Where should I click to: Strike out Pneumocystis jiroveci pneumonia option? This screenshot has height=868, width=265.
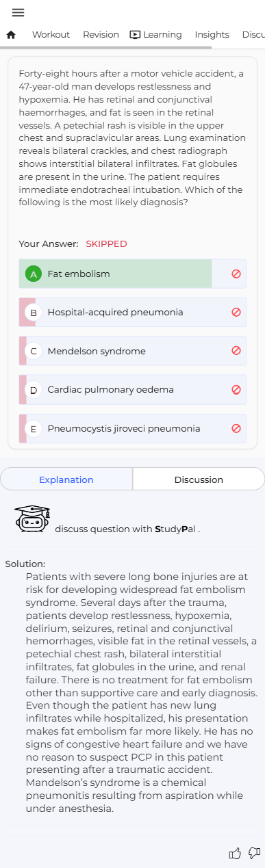(x=236, y=428)
